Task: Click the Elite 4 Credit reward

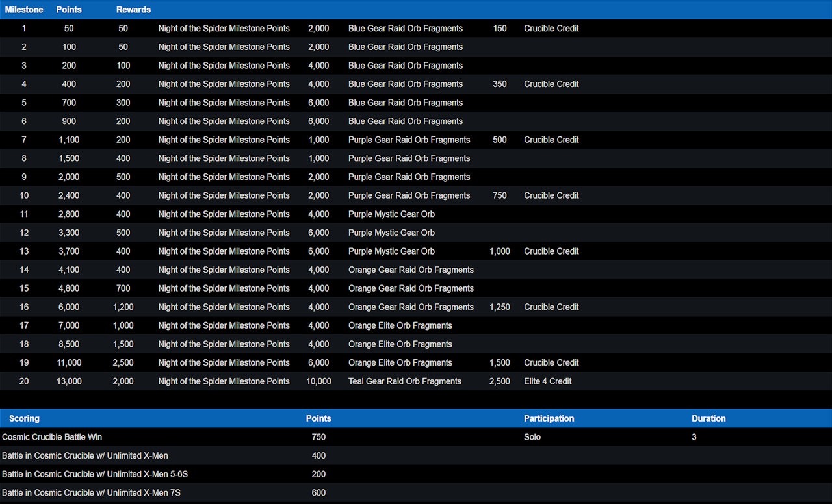Action: (548, 381)
